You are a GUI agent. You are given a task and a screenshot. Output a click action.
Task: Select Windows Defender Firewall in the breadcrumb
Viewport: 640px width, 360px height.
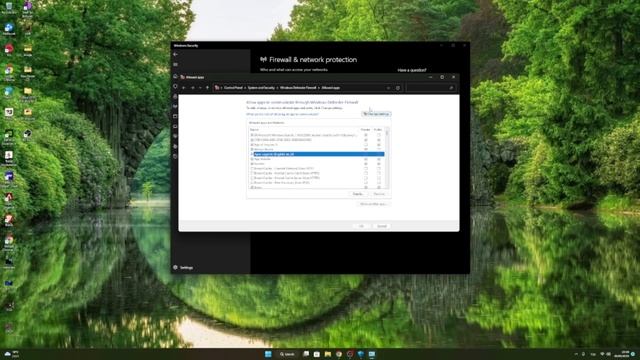[x=298, y=88]
